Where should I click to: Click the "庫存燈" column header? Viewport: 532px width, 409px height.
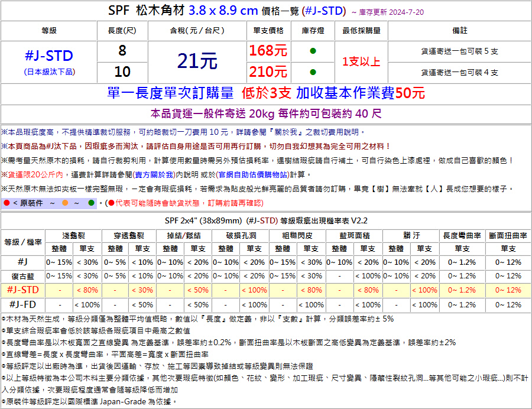pos(313,31)
